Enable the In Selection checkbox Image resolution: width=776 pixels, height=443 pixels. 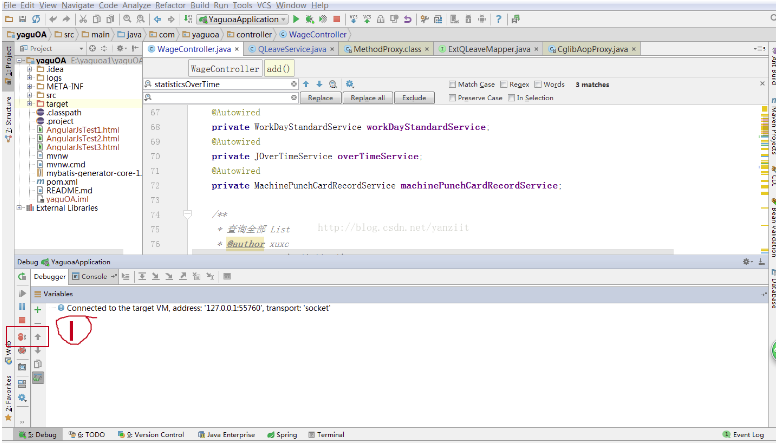click(511, 98)
